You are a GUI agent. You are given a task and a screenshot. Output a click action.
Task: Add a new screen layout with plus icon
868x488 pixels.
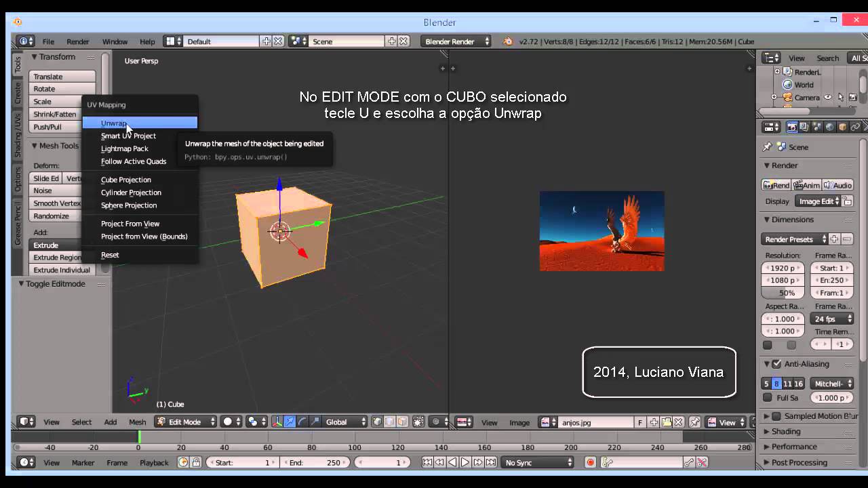pos(267,41)
